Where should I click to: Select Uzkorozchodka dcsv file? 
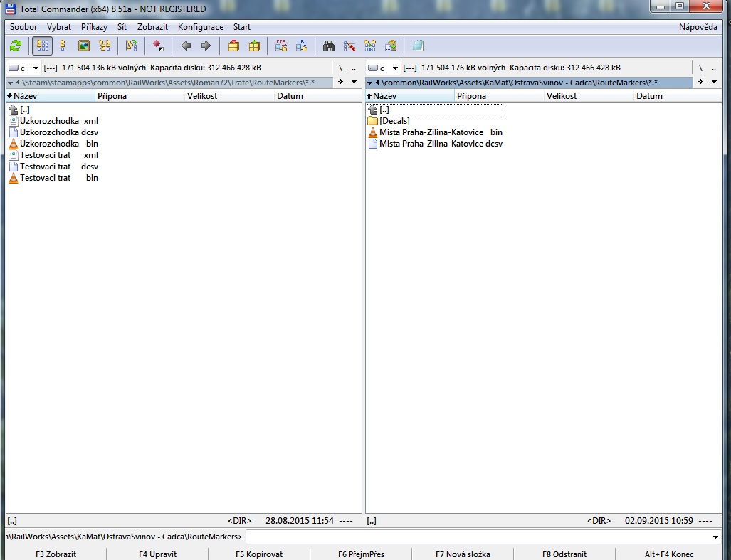(x=53, y=132)
